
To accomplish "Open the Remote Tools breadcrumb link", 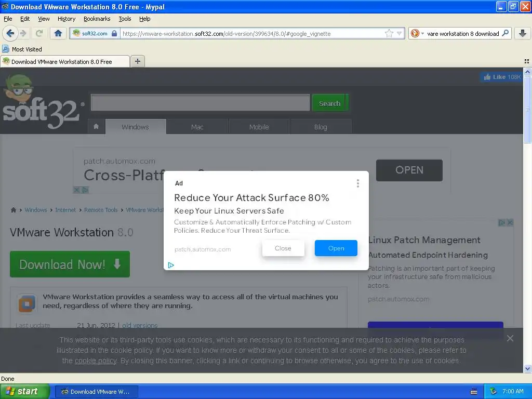I will (101, 210).
